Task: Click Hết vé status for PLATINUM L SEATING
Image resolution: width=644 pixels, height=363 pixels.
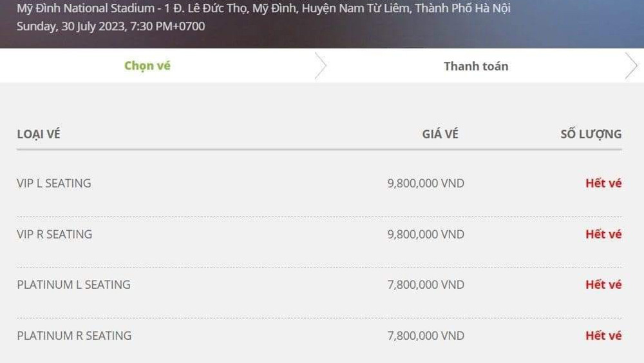Action: click(603, 284)
